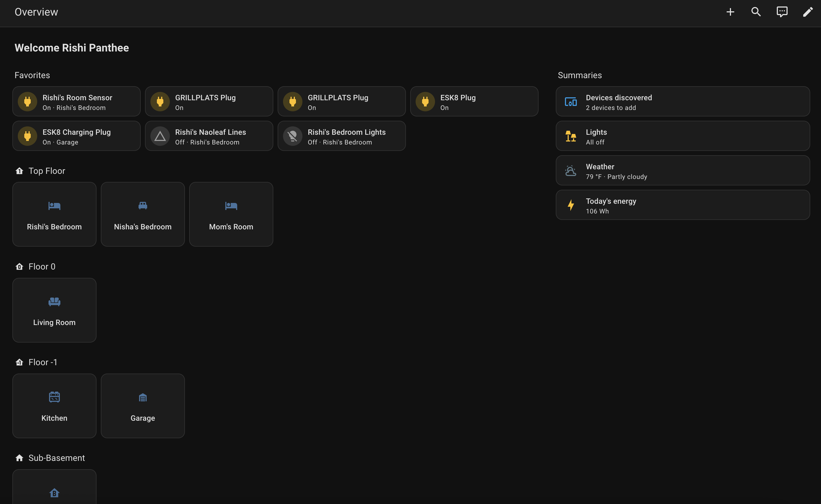Click the Weather partly cloudy icon
The height and width of the screenshot is (504, 821).
coord(571,171)
